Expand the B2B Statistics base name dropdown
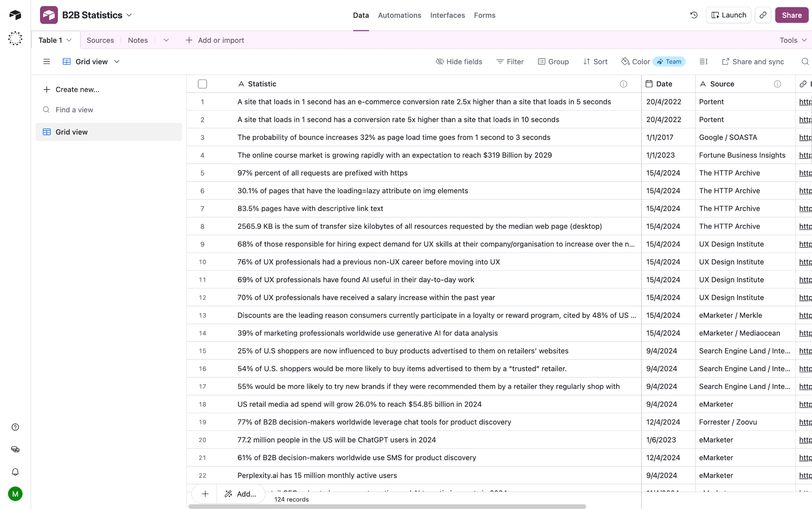Image resolution: width=812 pixels, height=509 pixels. tap(129, 15)
